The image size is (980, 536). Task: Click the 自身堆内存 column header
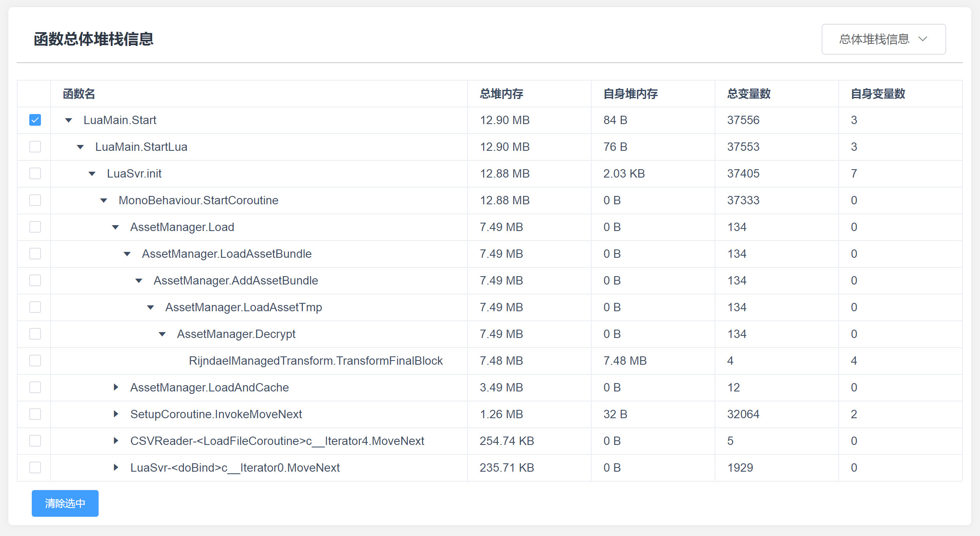point(630,94)
